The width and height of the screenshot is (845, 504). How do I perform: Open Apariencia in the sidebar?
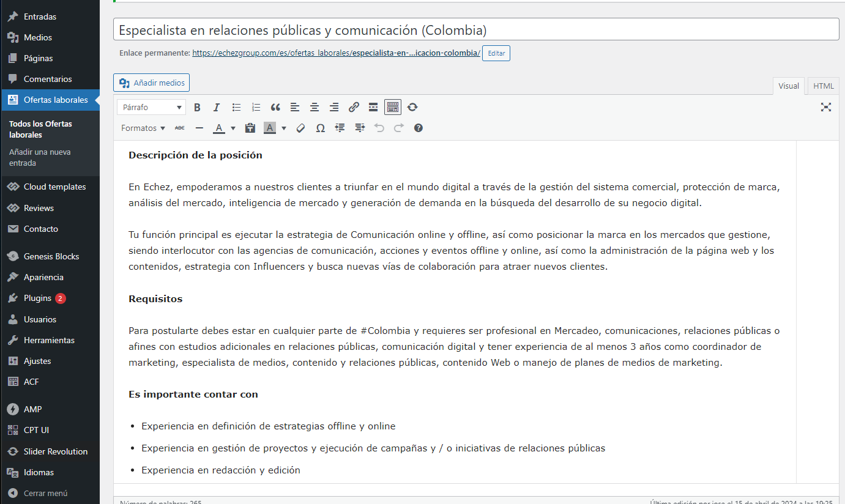click(50, 277)
